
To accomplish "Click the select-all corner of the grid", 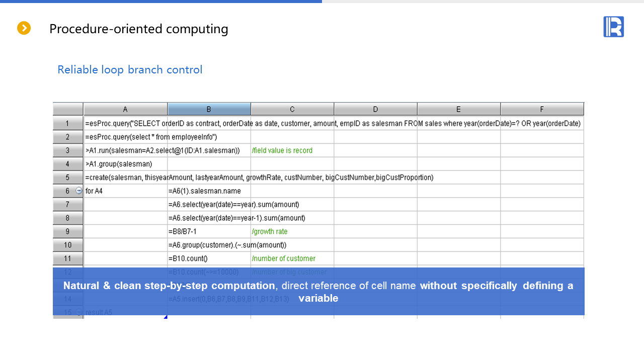I will pos(68,109).
